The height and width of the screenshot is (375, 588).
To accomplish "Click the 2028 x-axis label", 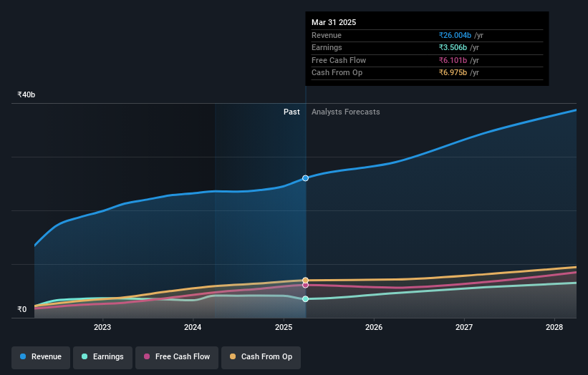I will (x=554, y=328).
